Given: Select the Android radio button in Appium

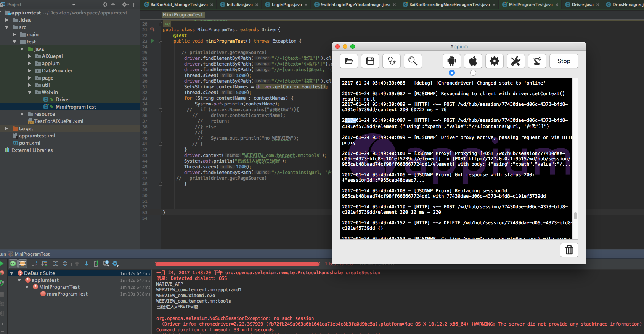Looking at the screenshot, I should point(452,73).
